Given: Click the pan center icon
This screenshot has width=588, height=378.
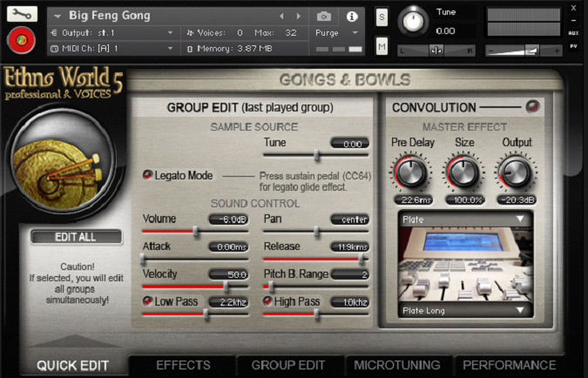Looking at the screenshot, I should point(436,51).
